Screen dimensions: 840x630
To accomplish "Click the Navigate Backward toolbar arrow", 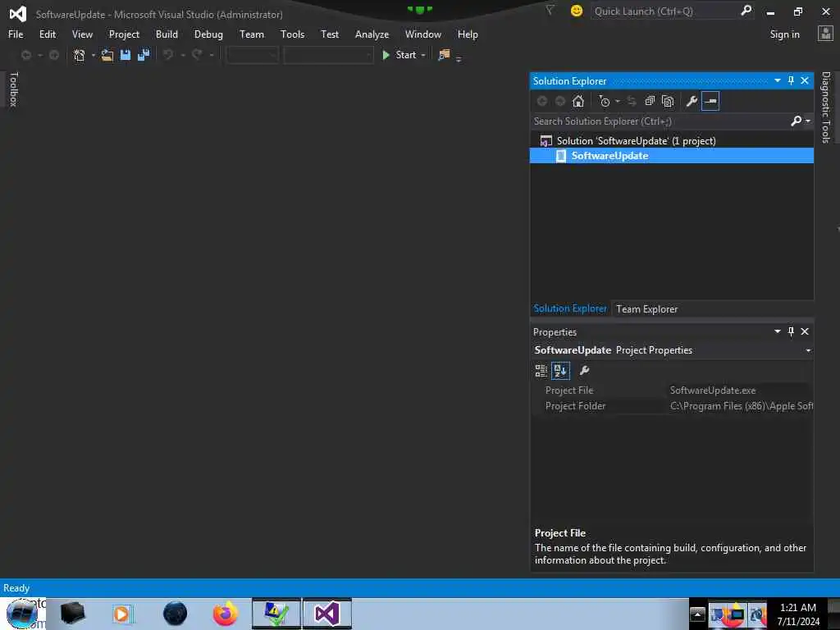I will [25, 55].
